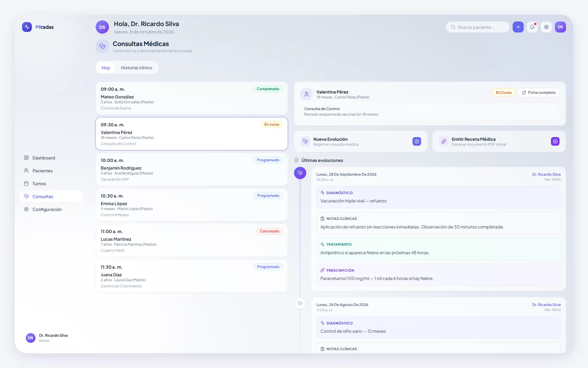Click the Completado status badge
The width and height of the screenshot is (588, 368).
pos(268,89)
